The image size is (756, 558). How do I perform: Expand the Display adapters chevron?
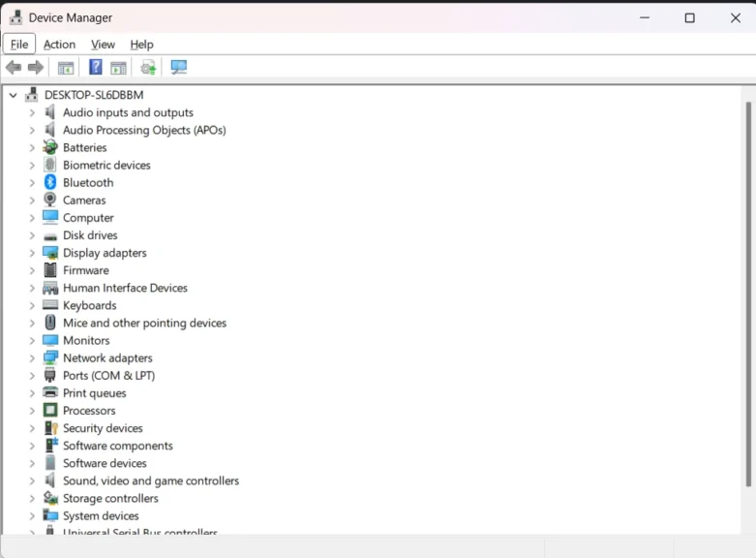coord(32,253)
